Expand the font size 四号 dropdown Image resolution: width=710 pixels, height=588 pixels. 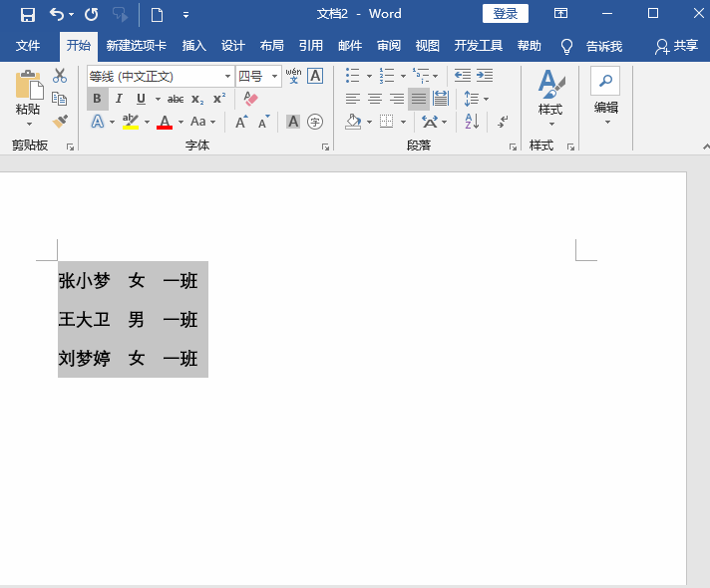click(274, 76)
